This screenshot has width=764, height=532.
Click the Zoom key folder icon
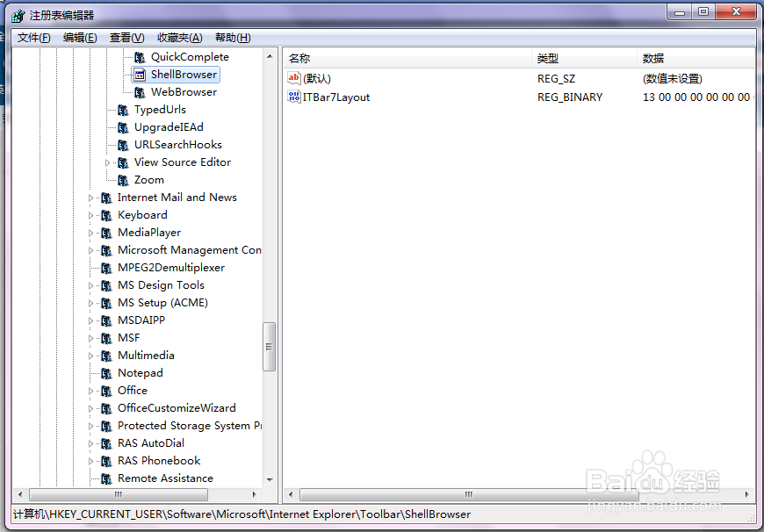point(123,180)
